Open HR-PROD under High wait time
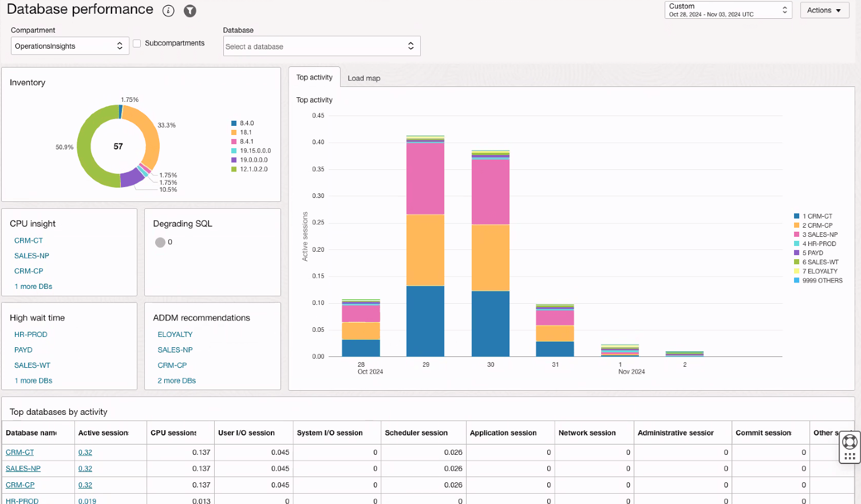The width and height of the screenshot is (861, 504). [x=29, y=334]
